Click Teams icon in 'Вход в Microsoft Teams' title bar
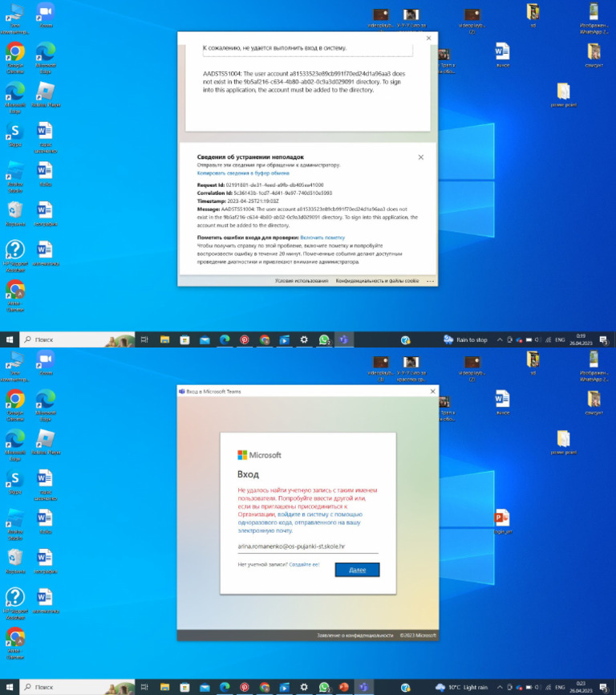616x695 pixels. click(181, 392)
